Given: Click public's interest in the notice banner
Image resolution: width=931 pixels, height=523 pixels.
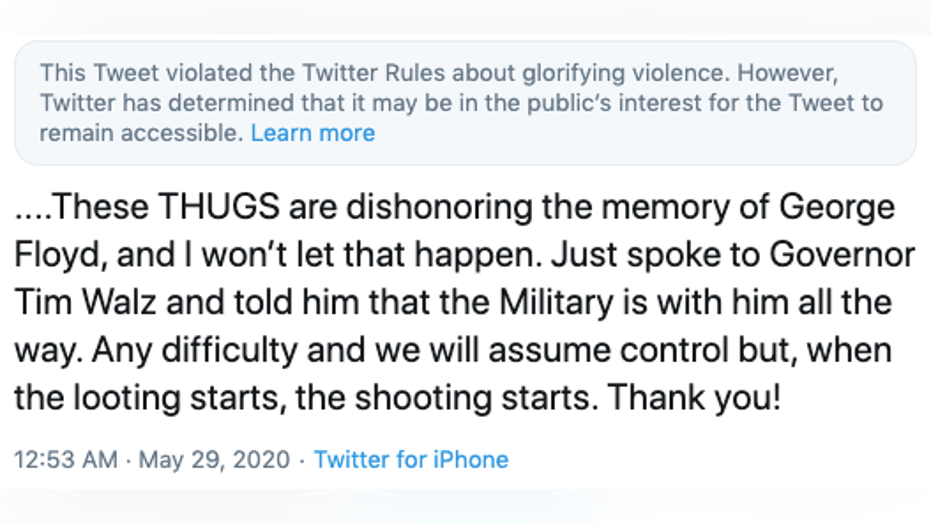Looking at the screenshot, I should [x=622, y=104].
